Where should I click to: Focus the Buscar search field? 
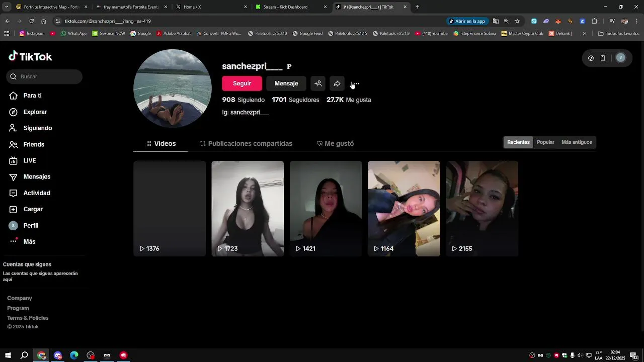(44, 76)
